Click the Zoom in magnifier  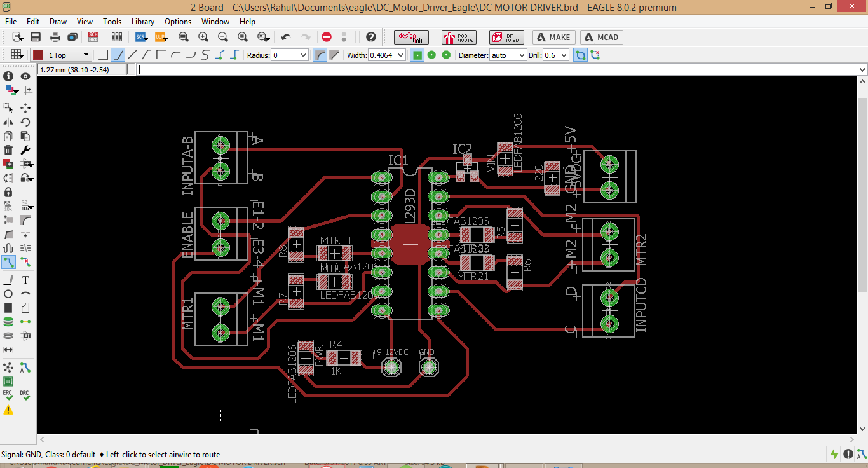click(203, 37)
